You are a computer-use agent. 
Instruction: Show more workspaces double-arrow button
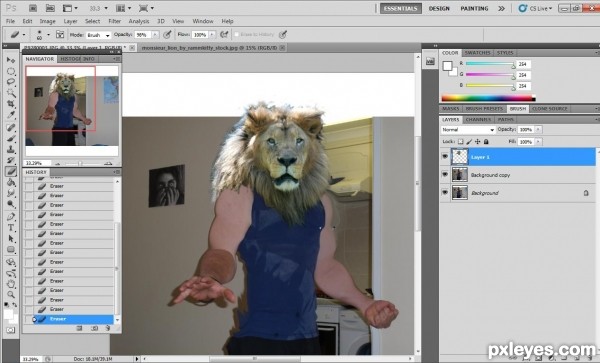pos(501,8)
